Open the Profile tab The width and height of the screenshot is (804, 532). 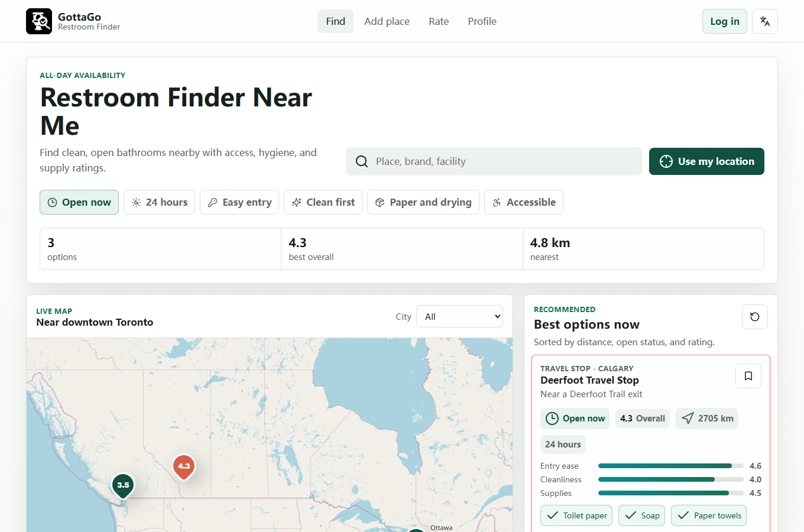(x=482, y=21)
